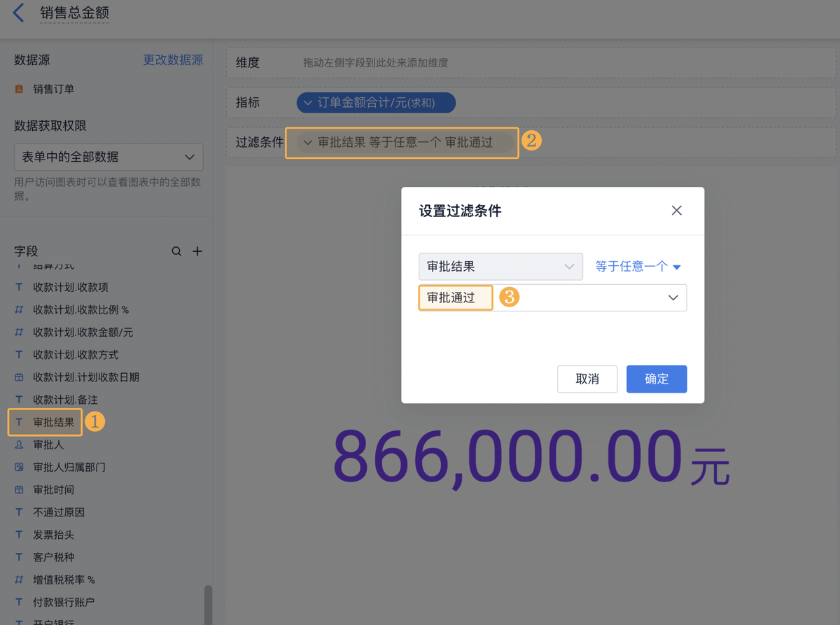Click the number icon beside 增值税税率 %
Image resolution: width=840 pixels, height=625 pixels.
(19, 580)
